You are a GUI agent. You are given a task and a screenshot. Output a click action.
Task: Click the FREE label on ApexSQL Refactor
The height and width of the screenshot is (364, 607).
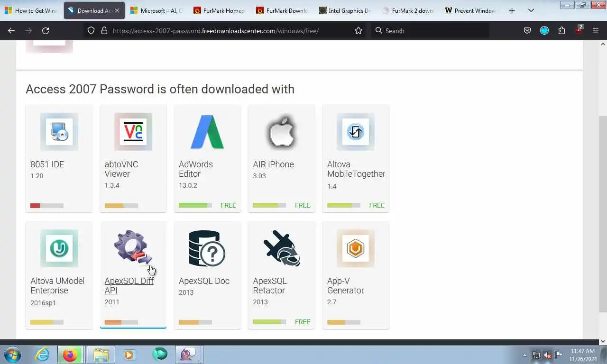pyautogui.click(x=303, y=322)
